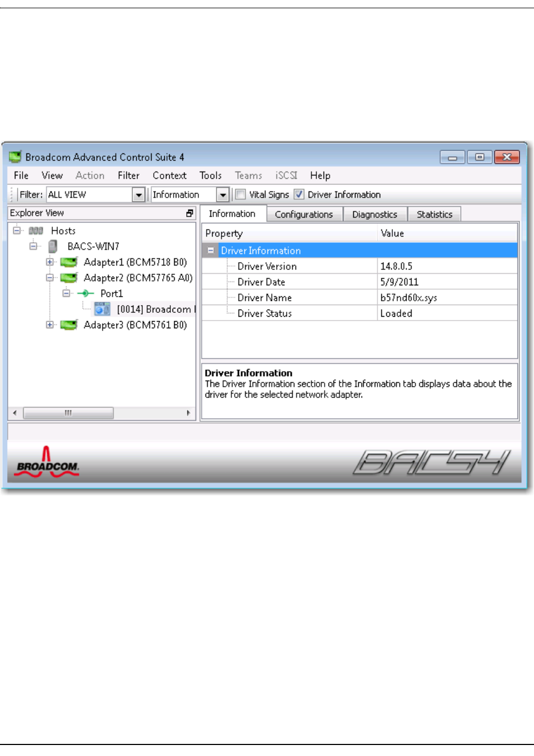Image resolution: width=534 pixels, height=756 pixels.
Task: Open the View menu
Action: (x=52, y=175)
